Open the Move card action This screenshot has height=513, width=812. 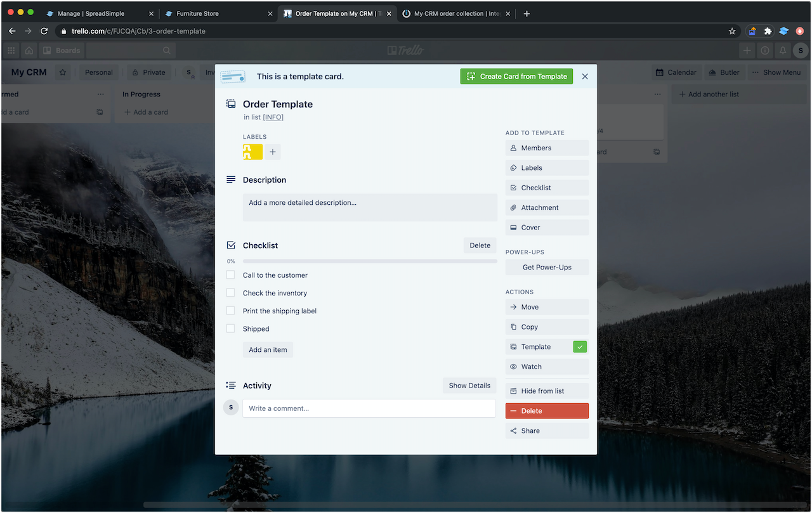coord(546,307)
